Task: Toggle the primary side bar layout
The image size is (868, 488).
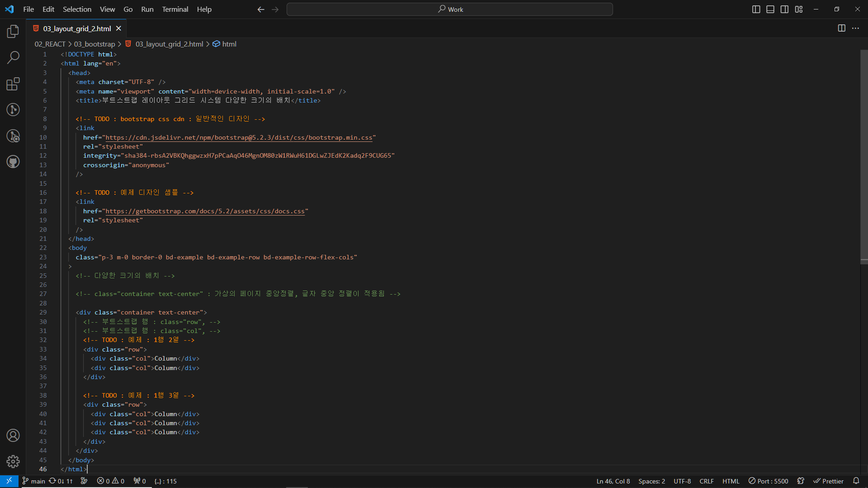Action: (x=756, y=9)
